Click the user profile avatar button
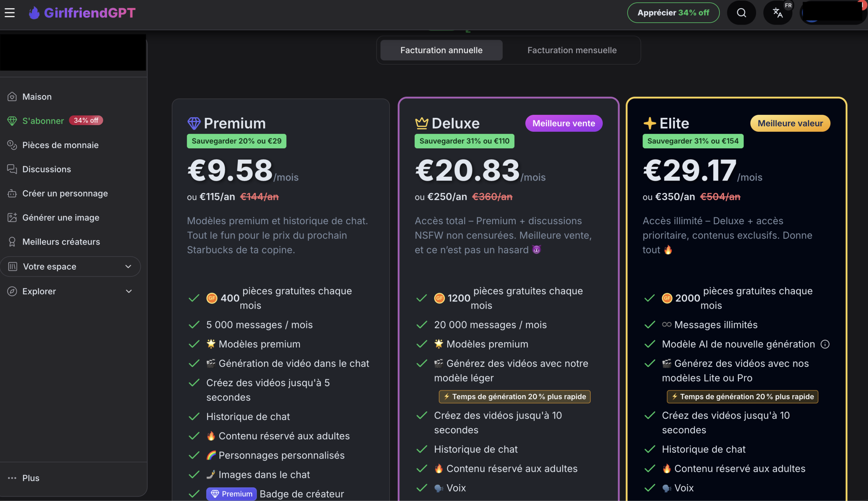Viewport: 868px width, 501px height. (833, 13)
